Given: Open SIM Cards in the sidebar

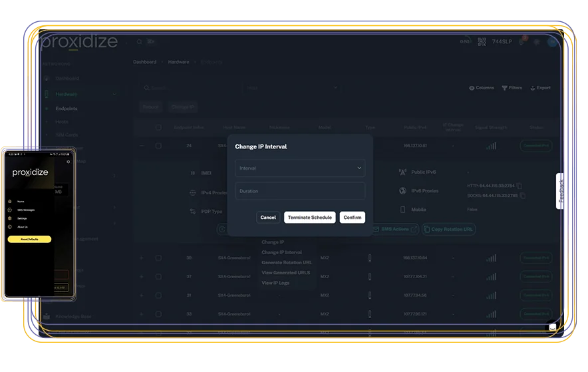Looking at the screenshot, I should point(67,134).
